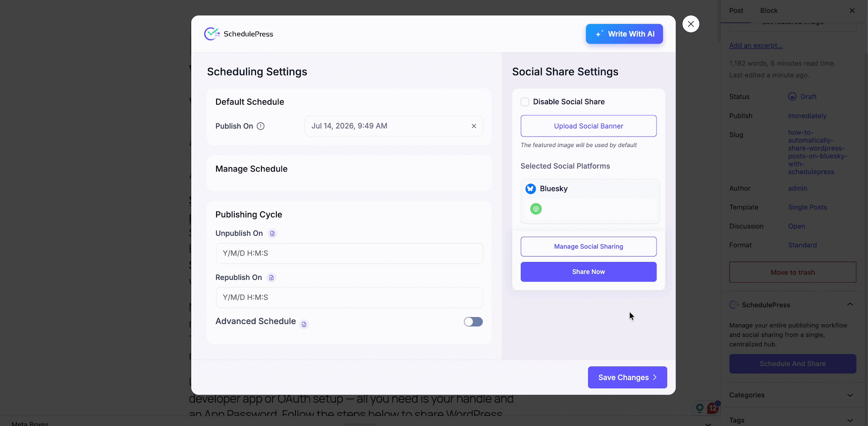Click the Move to trash button
This screenshot has width=868, height=426.
coord(793,272)
